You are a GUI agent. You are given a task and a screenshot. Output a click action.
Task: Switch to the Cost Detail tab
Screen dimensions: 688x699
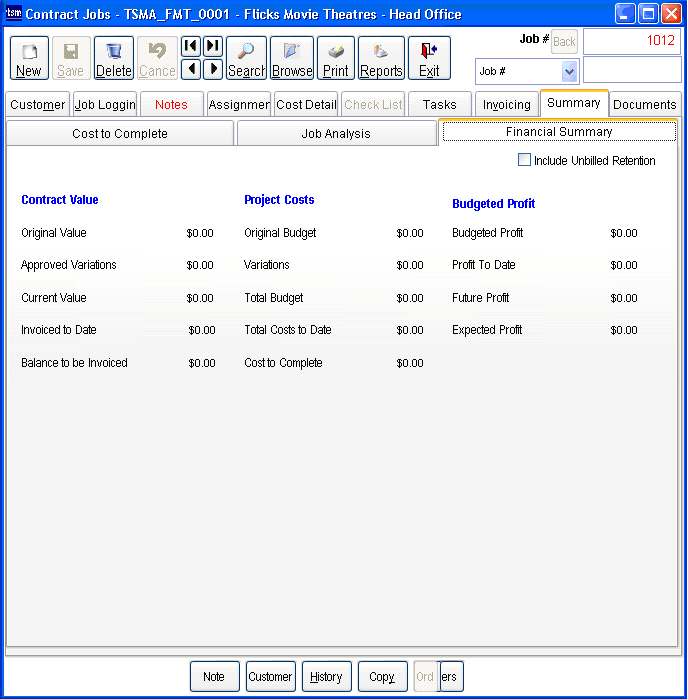coord(306,104)
